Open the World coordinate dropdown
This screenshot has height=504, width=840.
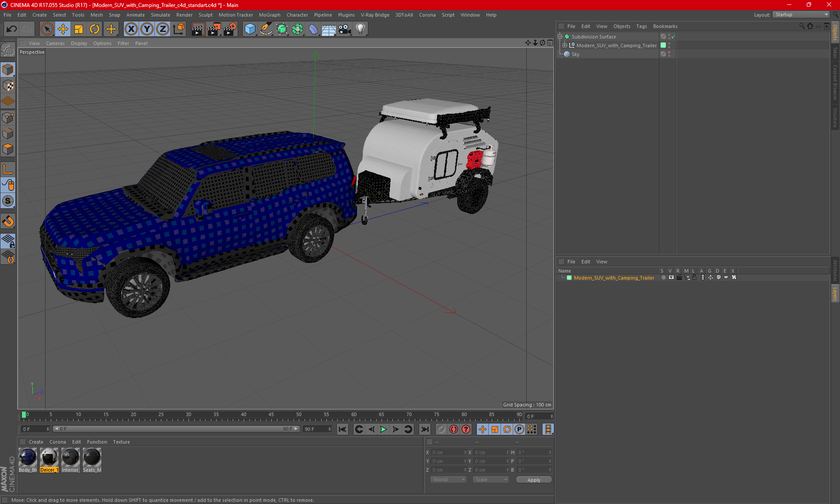(x=449, y=479)
